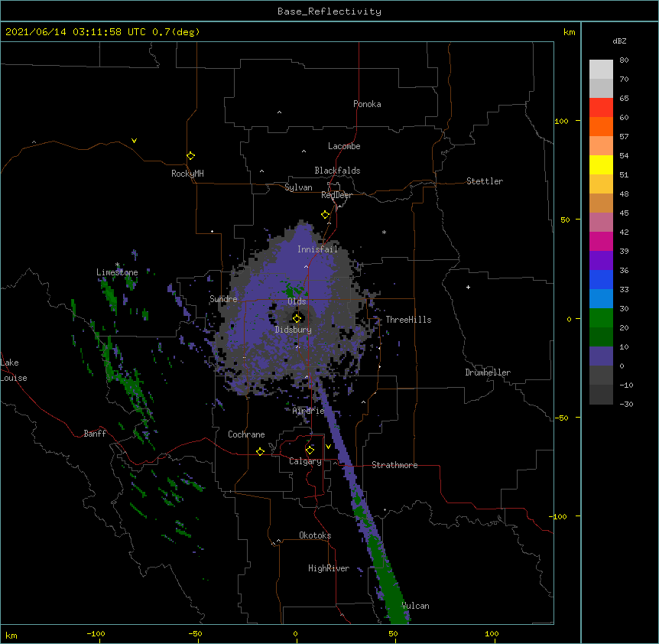Screen dimensions: 659x644
Task: Select the Lacombe city label
Action: 344,146
